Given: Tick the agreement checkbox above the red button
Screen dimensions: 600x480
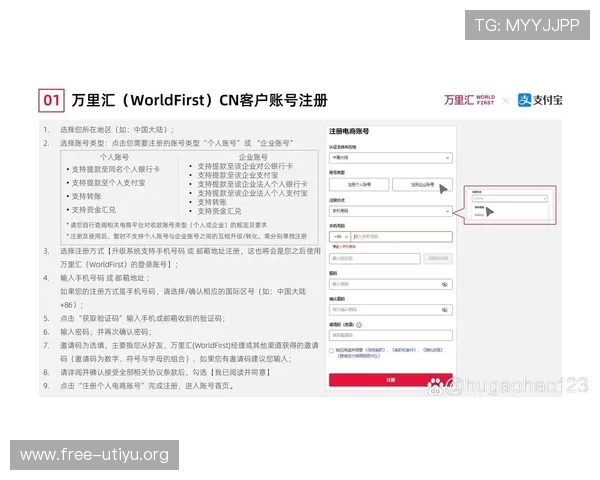Looking at the screenshot, I should click(331, 351).
